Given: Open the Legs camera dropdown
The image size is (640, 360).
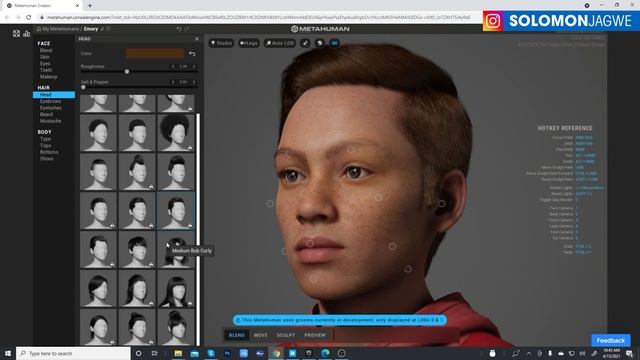Looking at the screenshot, I should coord(249,43).
